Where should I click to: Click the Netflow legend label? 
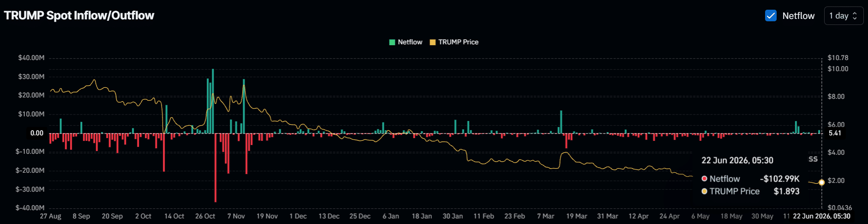410,42
